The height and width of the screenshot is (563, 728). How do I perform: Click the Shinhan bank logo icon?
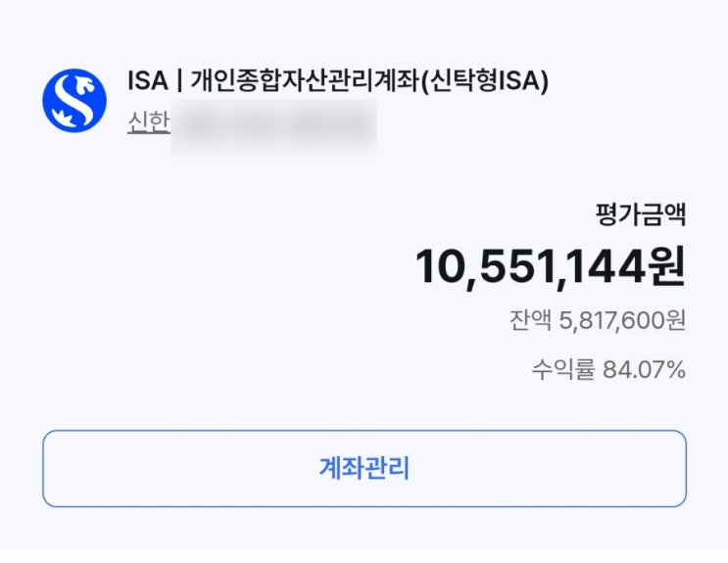click(x=73, y=101)
